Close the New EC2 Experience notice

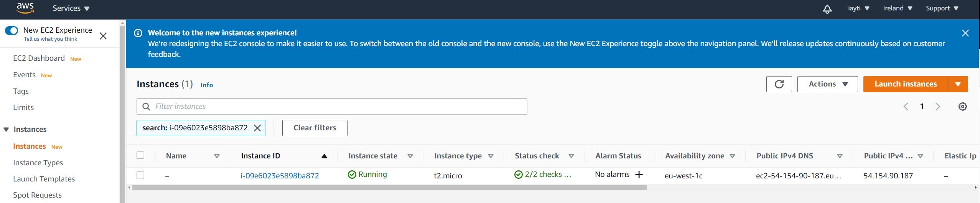tap(103, 36)
